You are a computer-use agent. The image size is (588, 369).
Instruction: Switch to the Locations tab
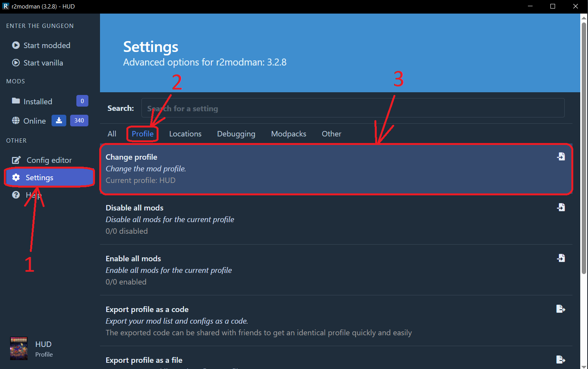(185, 134)
